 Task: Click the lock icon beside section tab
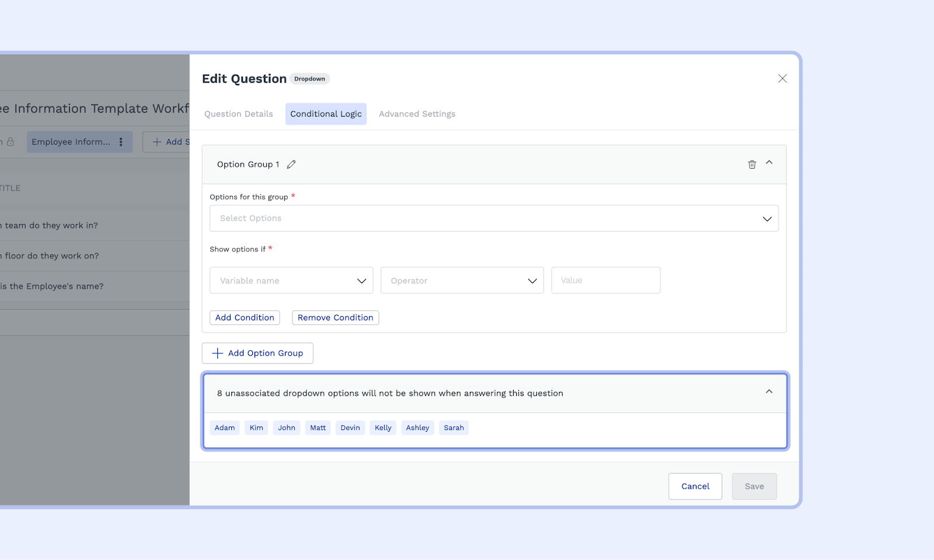11,142
